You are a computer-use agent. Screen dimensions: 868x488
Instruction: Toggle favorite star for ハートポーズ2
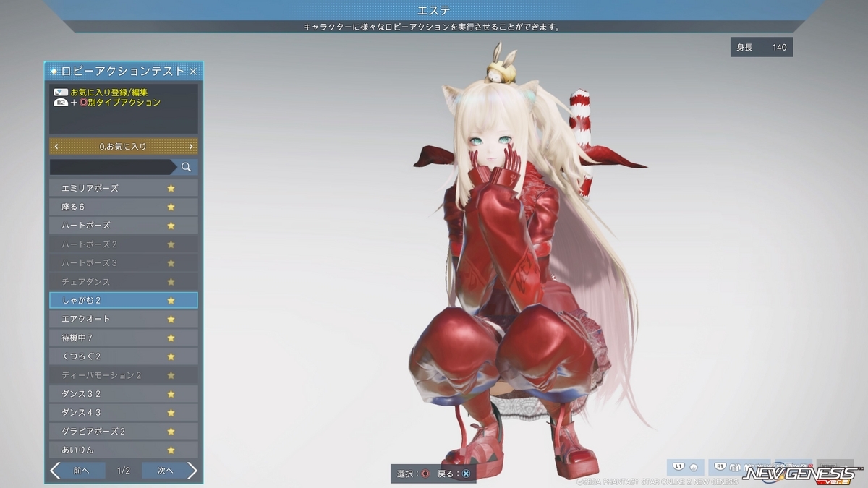click(171, 244)
